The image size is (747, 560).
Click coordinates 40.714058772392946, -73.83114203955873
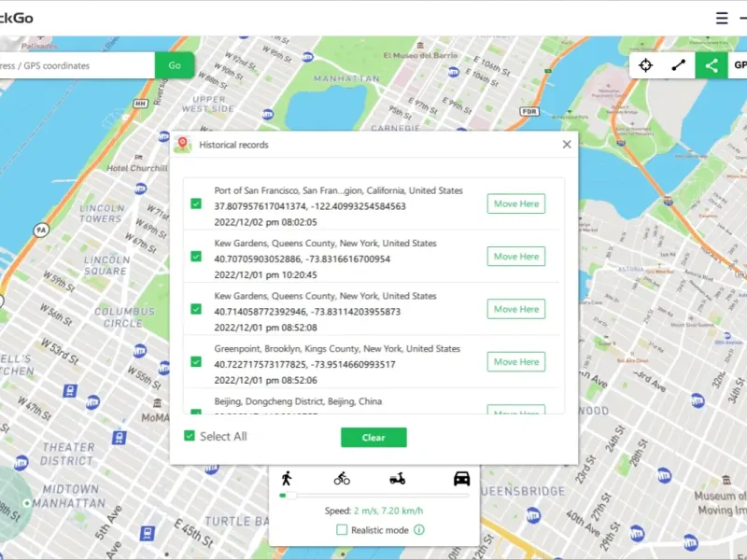307,312
